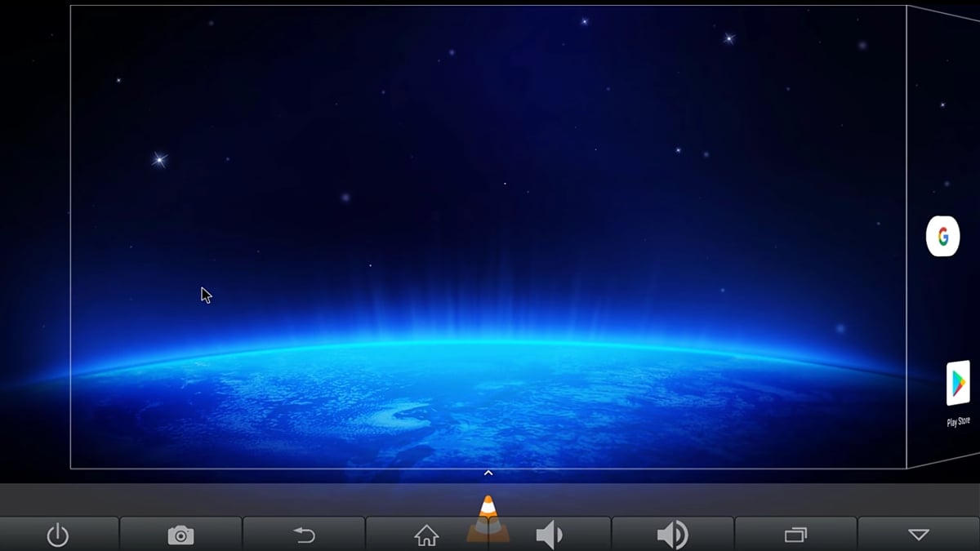Tap the power button in navigation bar
The height and width of the screenshot is (551, 980).
[57, 535]
